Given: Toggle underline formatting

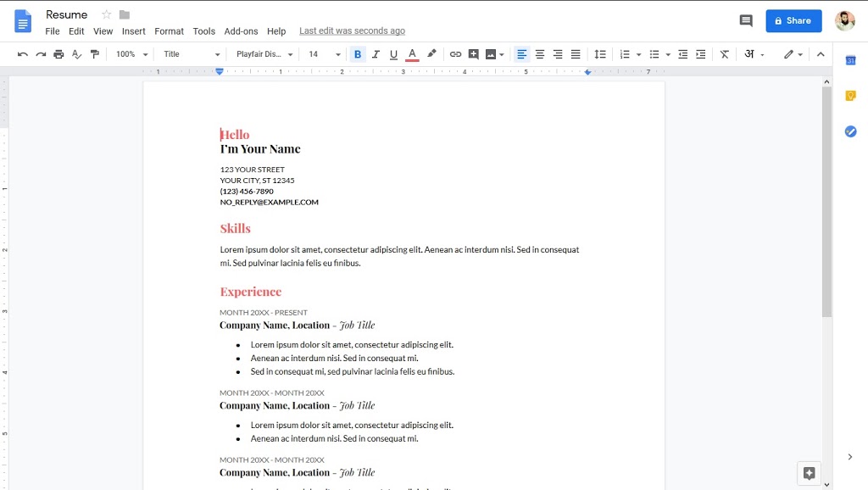Looking at the screenshot, I should click(x=393, y=54).
